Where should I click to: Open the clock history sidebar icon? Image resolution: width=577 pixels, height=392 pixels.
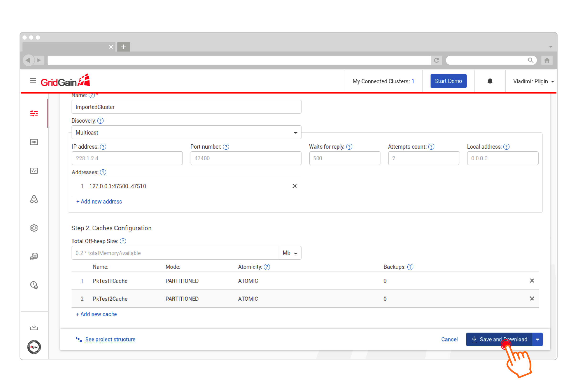(x=34, y=285)
